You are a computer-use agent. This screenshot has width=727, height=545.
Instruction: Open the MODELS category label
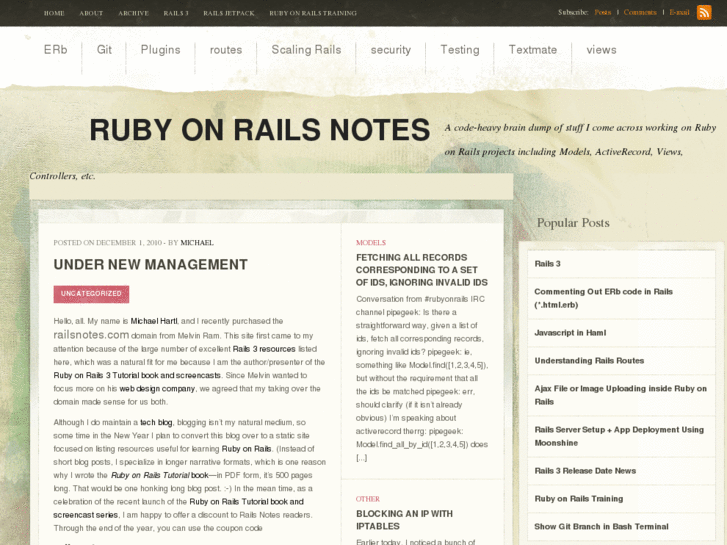(x=370, y=243)
